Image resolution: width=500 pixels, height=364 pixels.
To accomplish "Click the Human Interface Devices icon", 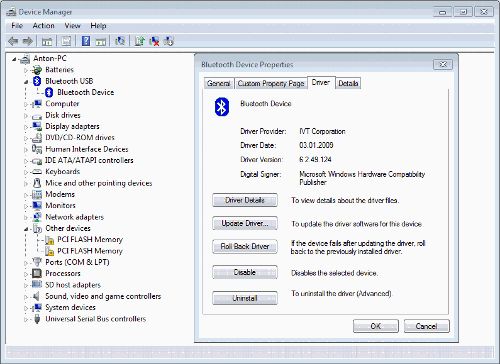I will click(x=37, y=149).
